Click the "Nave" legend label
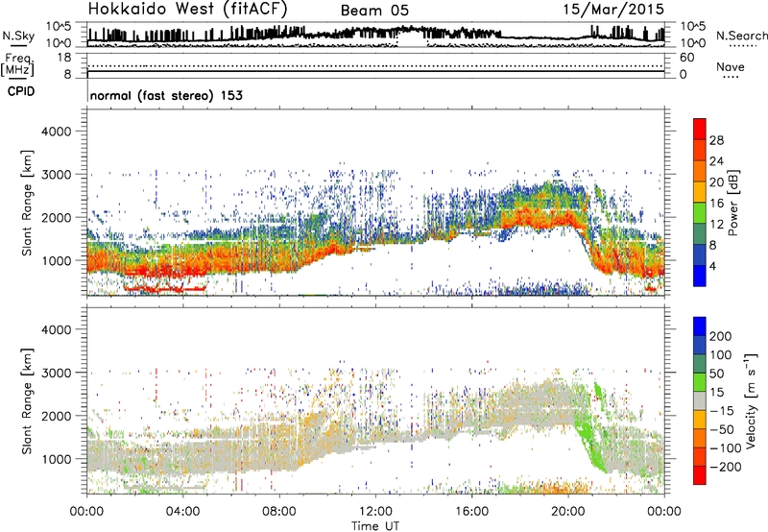768x532 pixels. 731,66
